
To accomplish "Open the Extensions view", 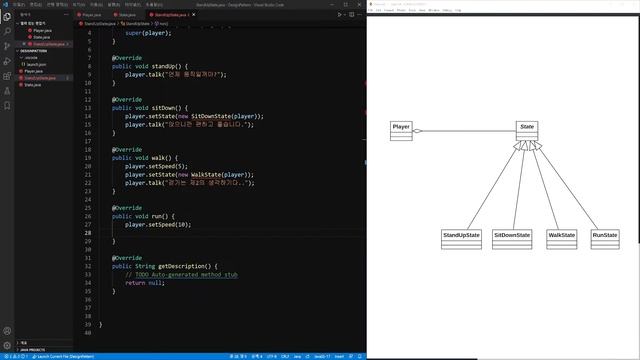I will 7,76.
